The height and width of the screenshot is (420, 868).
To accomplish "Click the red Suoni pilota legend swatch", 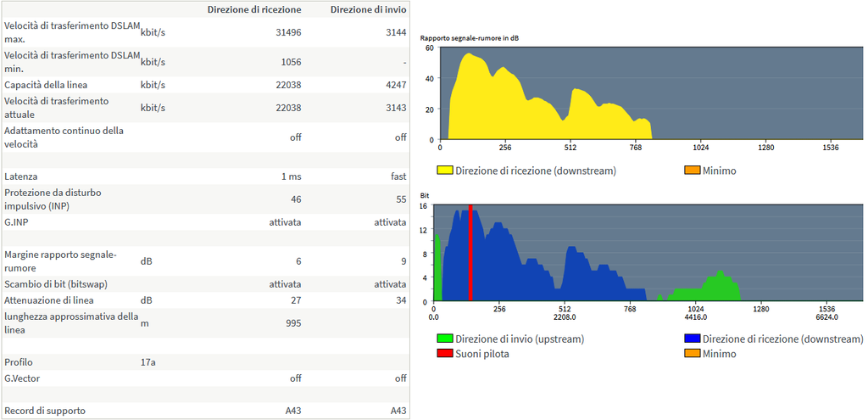I will (x=444, y=354).
